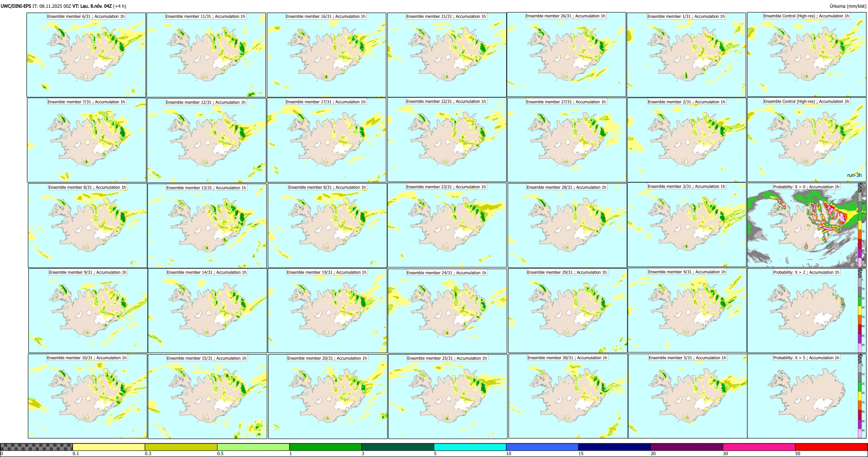Click the 'VT: Lau. 8.nóv. 04Z' valid time text
The height and width of the screenshot is (457, 868).
tap(92, 6)
